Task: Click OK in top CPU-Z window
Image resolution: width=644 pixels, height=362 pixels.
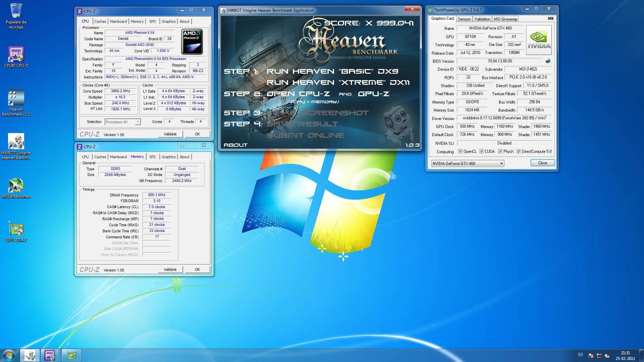Action: [197, 134]
